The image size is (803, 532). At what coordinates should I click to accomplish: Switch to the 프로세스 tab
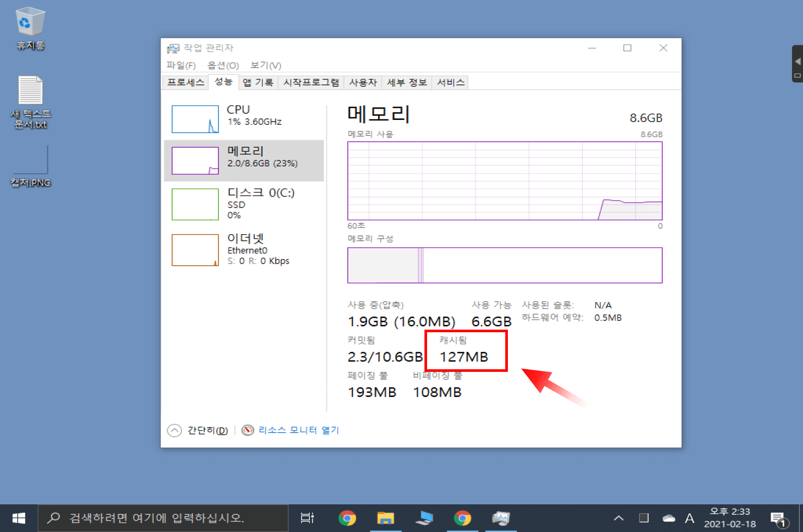click(186, 82)
